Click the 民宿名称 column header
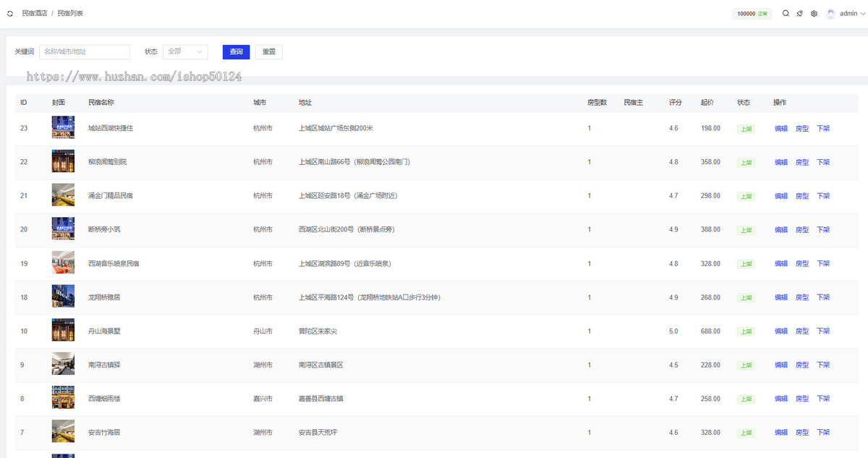 (101, 103)
